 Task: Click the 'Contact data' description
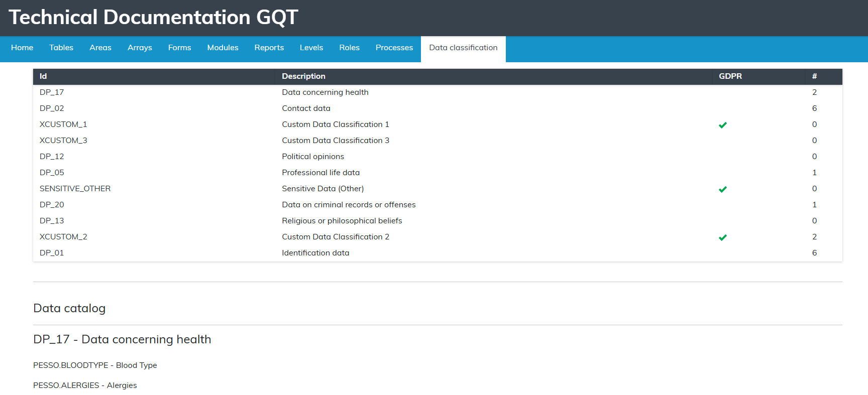(306, 108)
